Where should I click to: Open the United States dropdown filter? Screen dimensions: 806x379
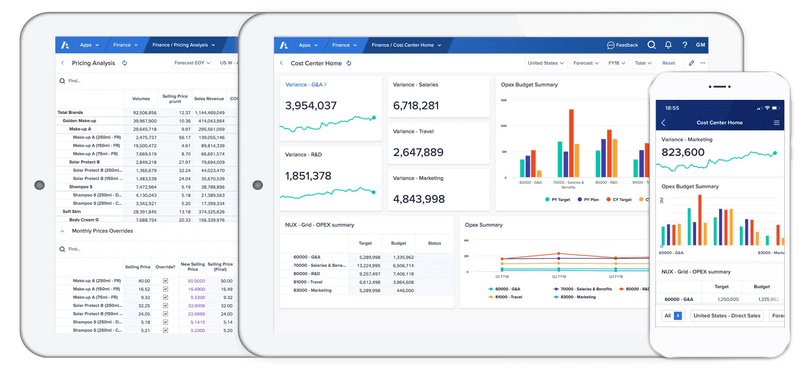click(x=546, y=63)
